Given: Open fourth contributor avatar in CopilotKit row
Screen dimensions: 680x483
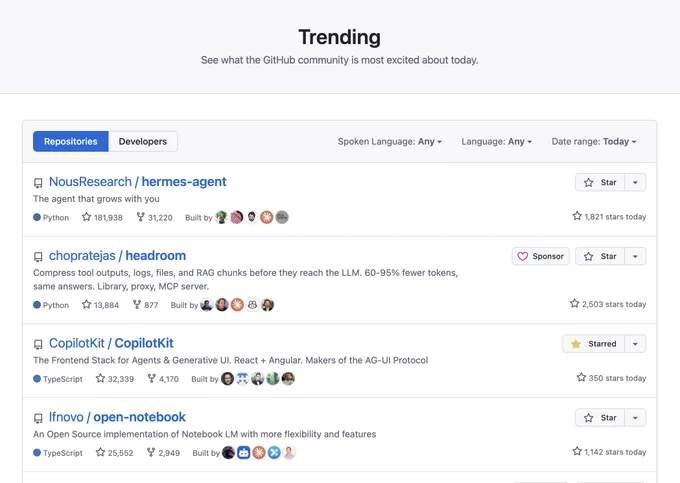Looking at the screenshot, I should (273, 379).
